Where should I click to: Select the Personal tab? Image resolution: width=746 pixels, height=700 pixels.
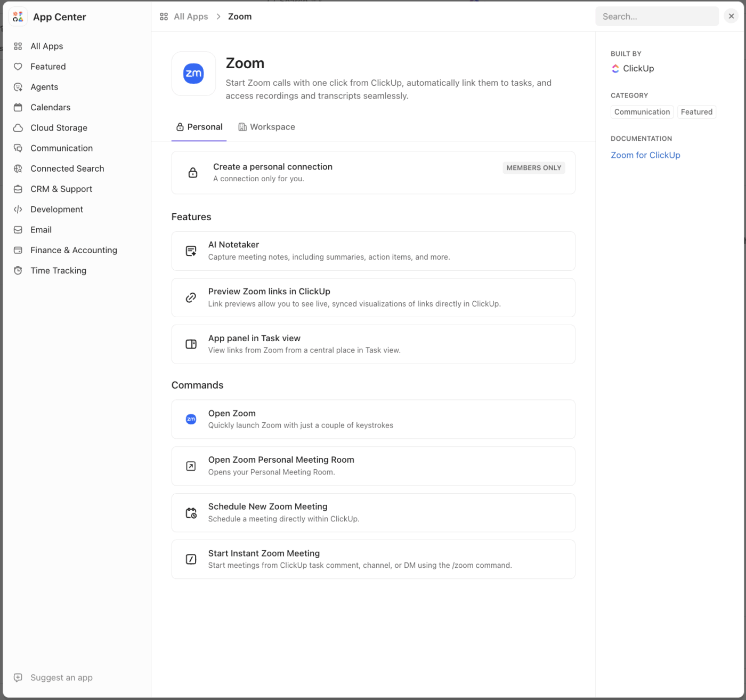199,127
